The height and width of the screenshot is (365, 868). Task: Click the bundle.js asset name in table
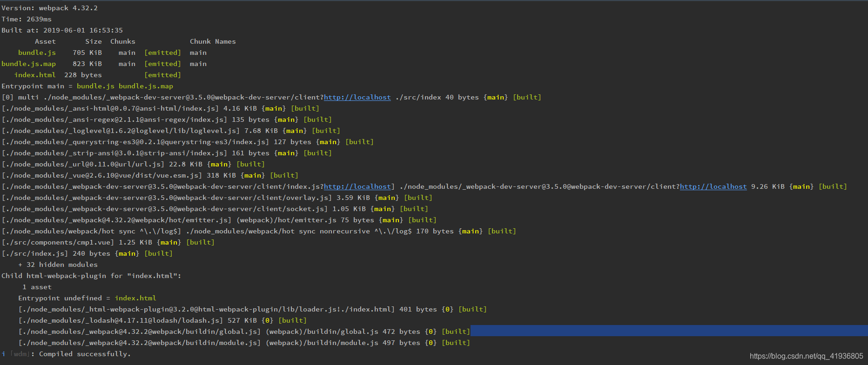(37, 53)
